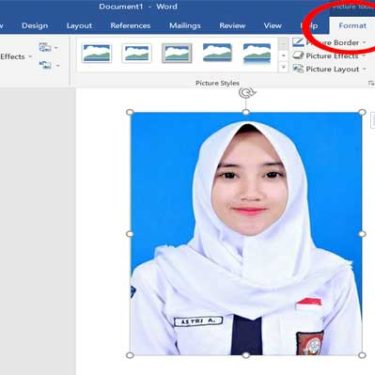Open the Mailings tab

tap(185, 26)
